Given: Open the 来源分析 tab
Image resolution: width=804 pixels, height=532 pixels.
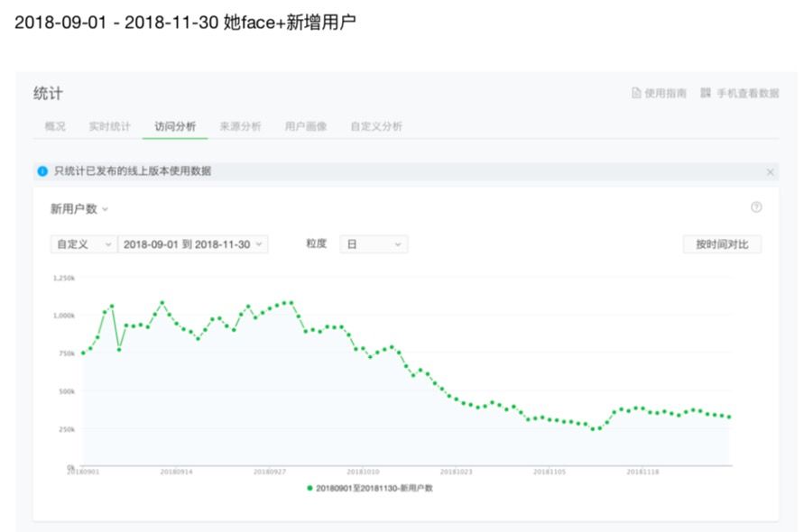Looking at the screenshot, I should click(x=240, y=127).
